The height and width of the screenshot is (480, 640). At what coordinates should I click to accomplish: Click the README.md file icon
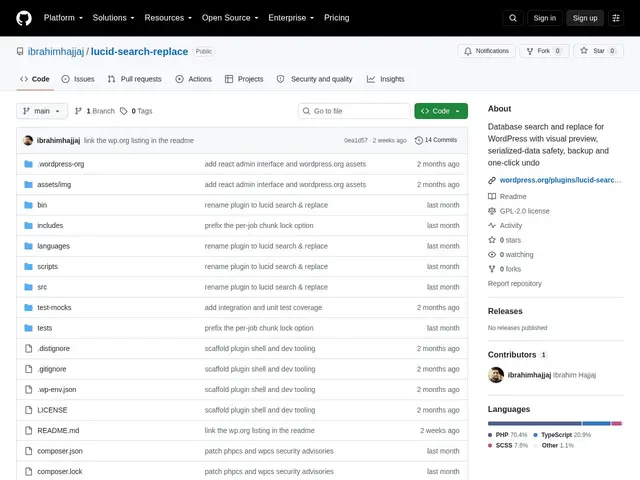28,430
